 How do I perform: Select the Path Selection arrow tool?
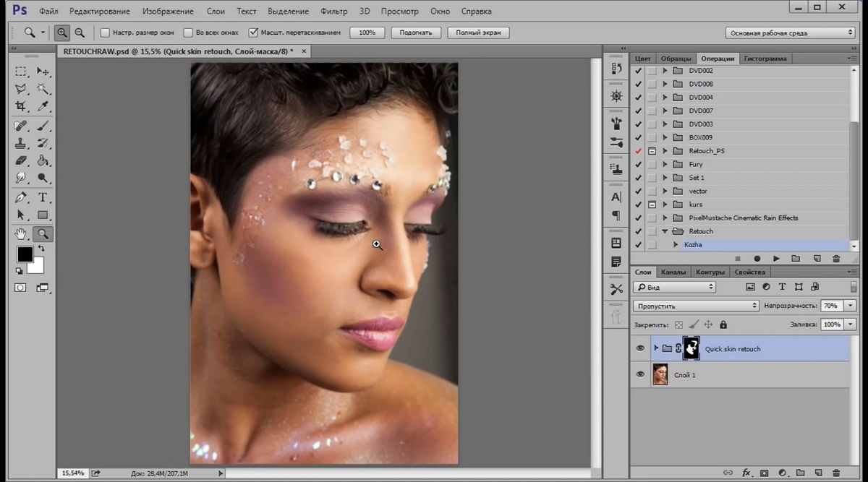pos(21,215)
